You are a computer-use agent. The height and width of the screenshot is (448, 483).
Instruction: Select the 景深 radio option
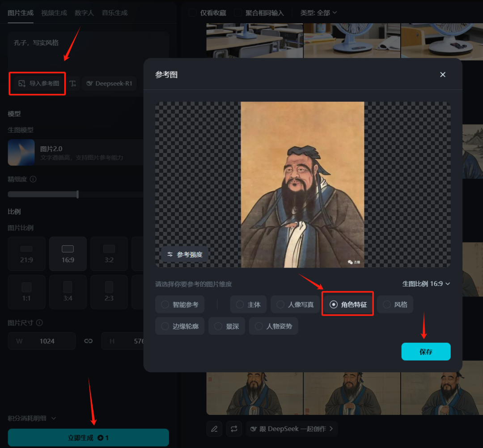pos(227,326)
